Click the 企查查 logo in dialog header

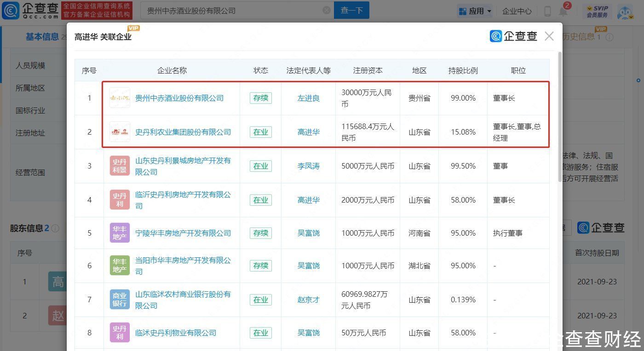(x=513, y=36)
